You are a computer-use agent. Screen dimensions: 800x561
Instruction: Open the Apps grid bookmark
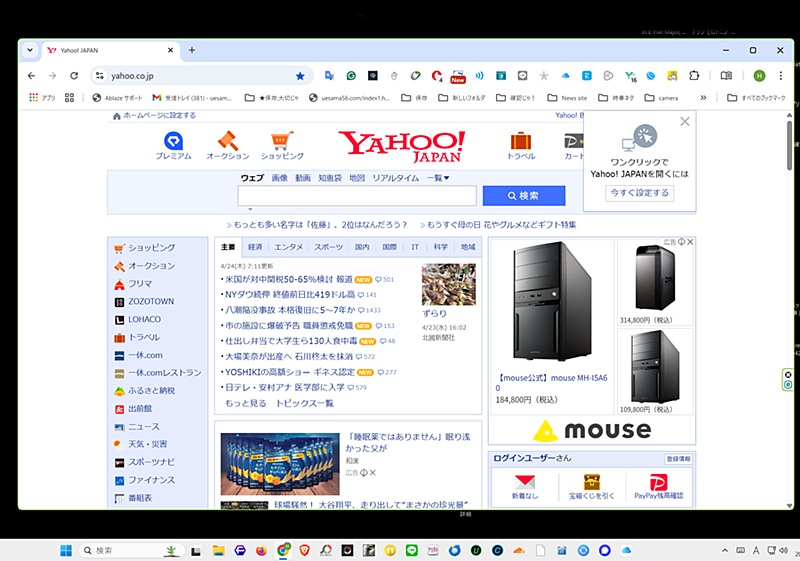click(x=42, y=97)
